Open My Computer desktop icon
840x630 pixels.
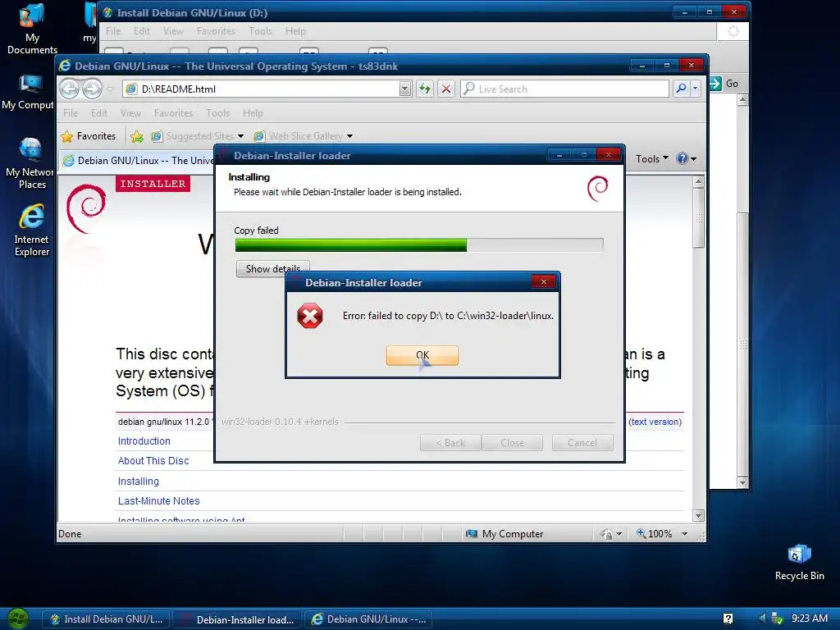(28, 92)
